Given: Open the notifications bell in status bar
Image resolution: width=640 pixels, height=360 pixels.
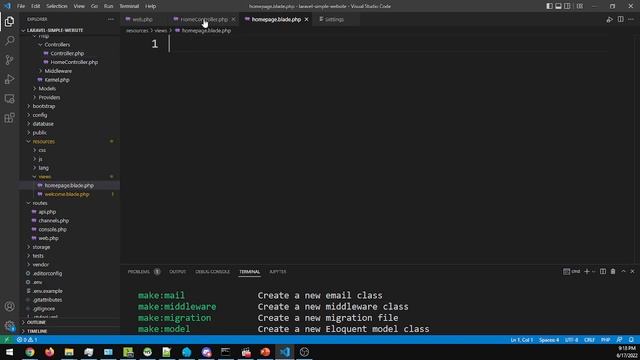Looking at the screenshot, I should pyautogui.click(x=631, y=340).
